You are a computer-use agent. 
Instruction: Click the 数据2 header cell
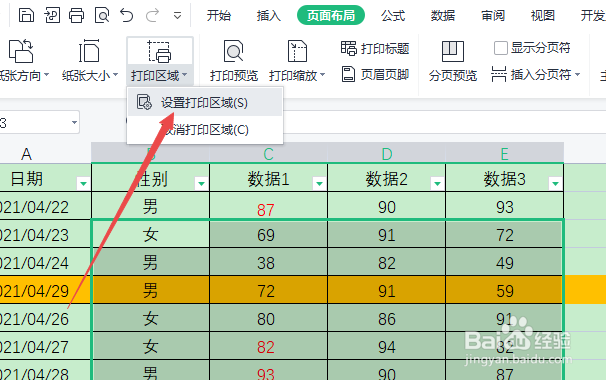(x=386, y=178)
